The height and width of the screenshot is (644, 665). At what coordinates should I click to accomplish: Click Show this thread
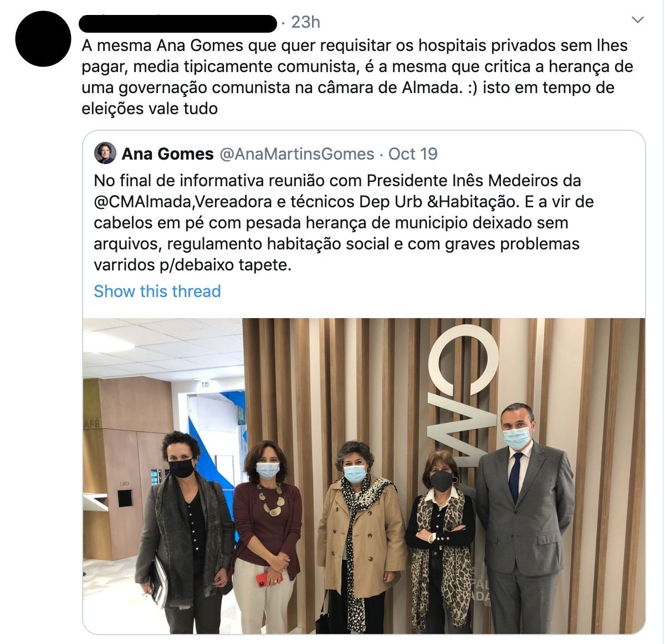[157, 291]
